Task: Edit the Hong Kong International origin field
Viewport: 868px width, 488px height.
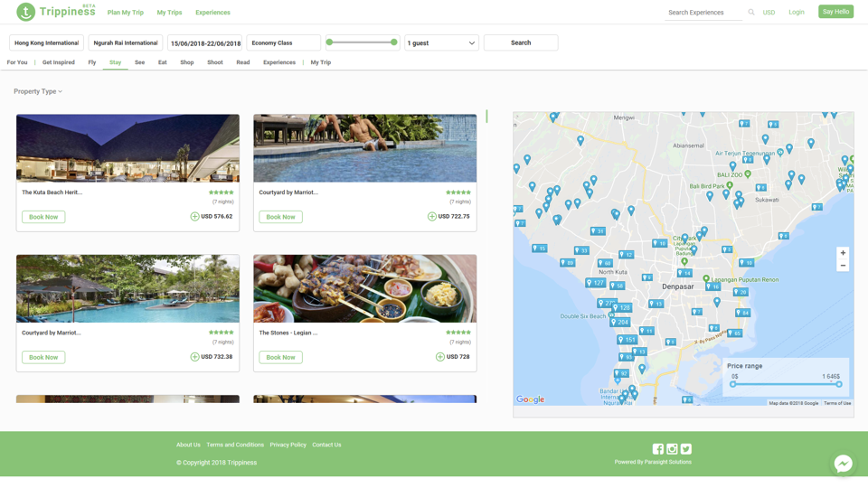Action: [x=46, y=42]
